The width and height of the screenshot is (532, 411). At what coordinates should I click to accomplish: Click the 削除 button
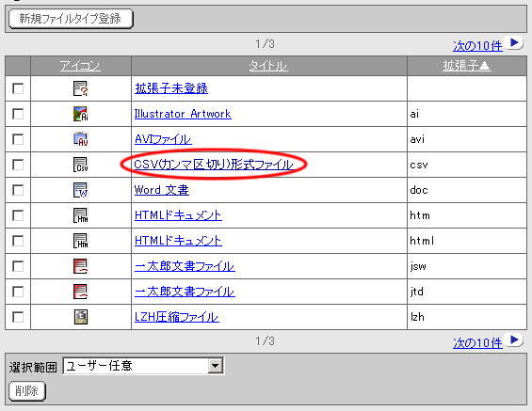coord(27,391)
